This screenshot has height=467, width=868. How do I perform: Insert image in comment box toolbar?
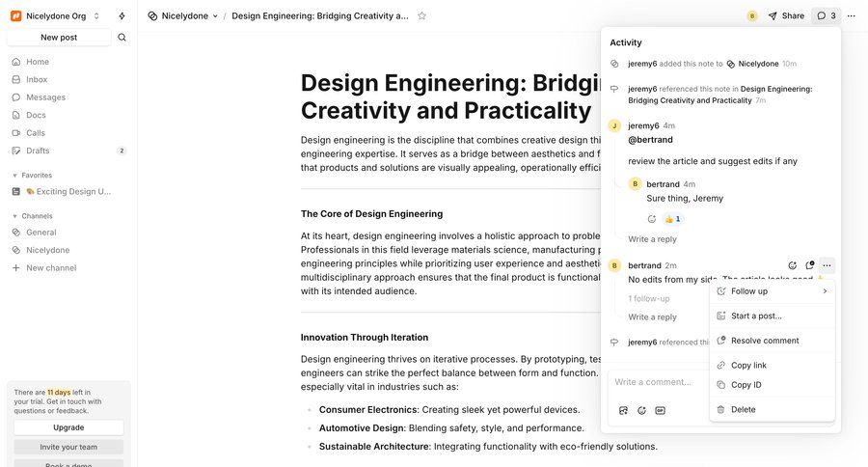pos(623,410)
